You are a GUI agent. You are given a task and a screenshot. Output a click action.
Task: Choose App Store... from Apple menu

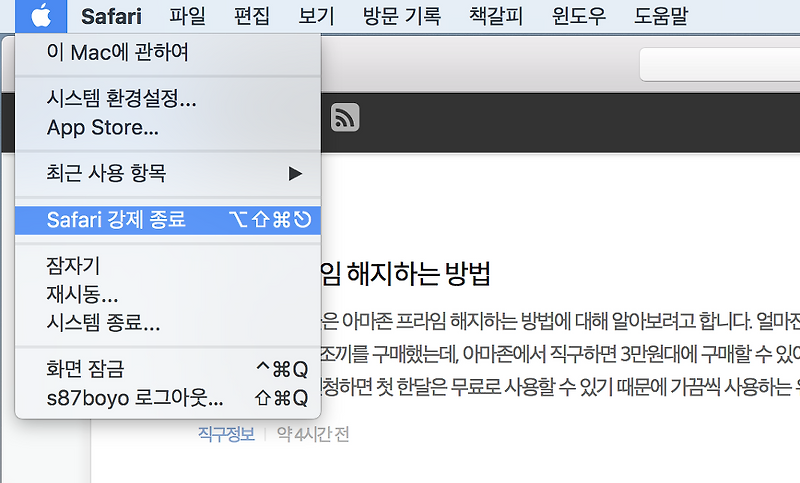click(168, 128)
